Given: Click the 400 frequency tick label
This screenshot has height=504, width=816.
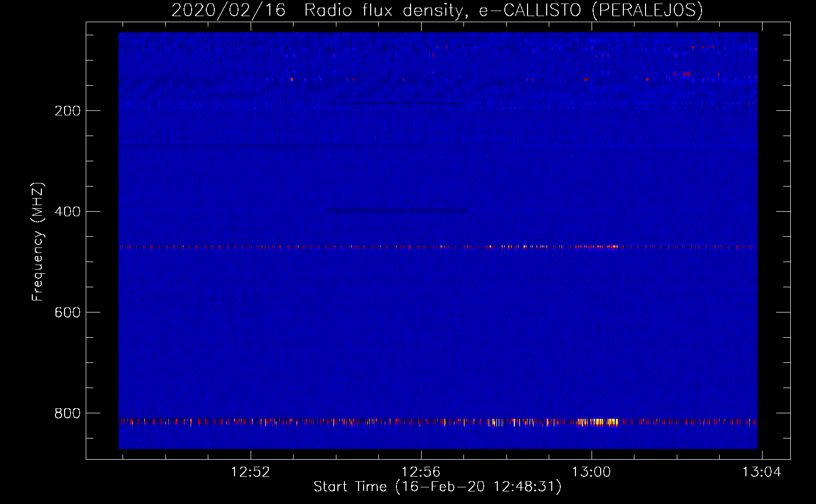Looking at the screenshot, I should pos(68,212).
